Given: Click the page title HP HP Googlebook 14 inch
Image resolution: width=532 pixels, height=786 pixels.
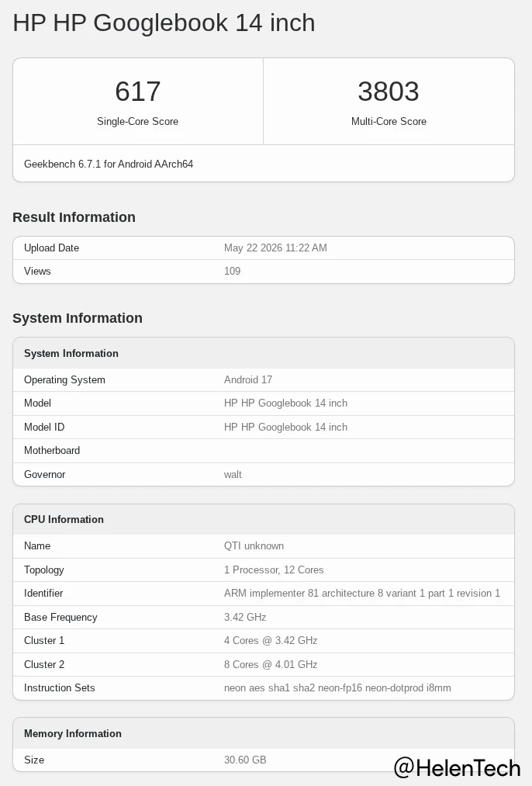Looking at the screenshot, I should pos(164,23).
